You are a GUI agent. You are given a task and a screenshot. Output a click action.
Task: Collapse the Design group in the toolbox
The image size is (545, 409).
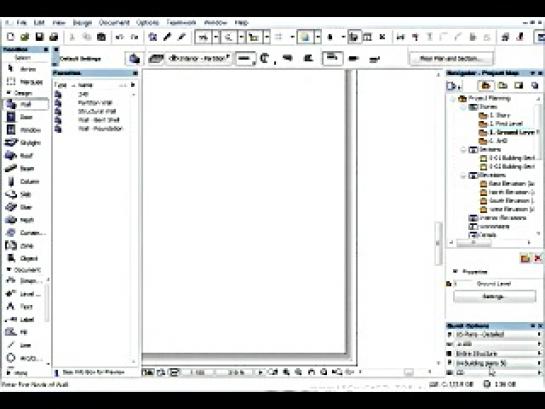[x=8, y=93]
